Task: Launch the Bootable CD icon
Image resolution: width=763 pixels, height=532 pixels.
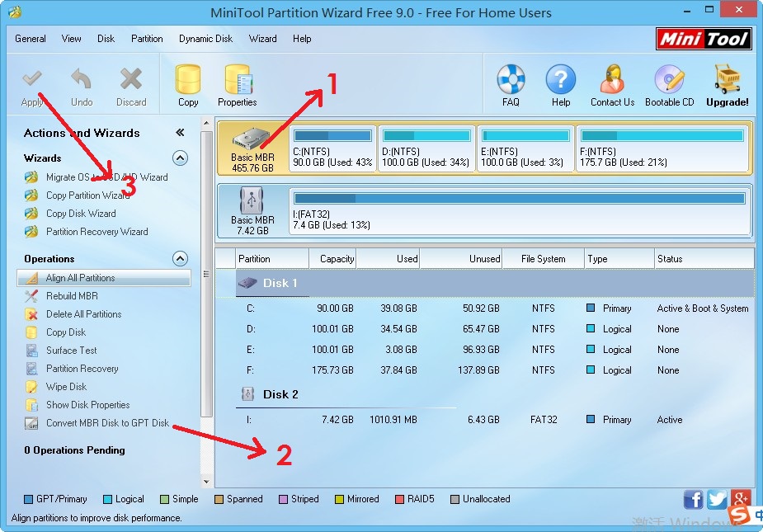Action: pyautogui.click(x=670, y=79)
